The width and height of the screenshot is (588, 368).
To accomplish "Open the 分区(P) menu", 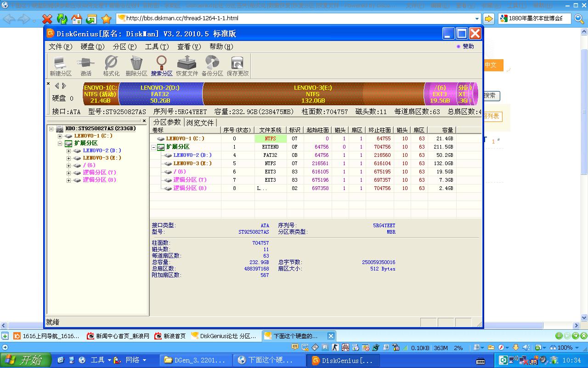I will pos(124,46).
